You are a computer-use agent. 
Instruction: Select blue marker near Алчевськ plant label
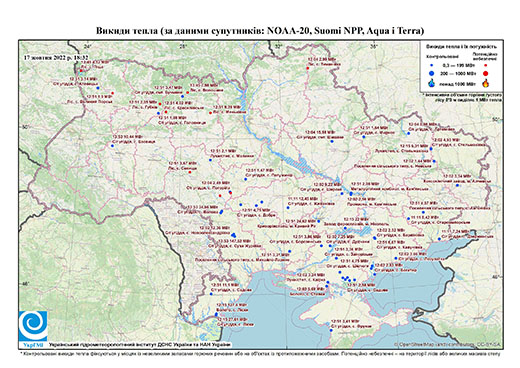click(457, 185)
